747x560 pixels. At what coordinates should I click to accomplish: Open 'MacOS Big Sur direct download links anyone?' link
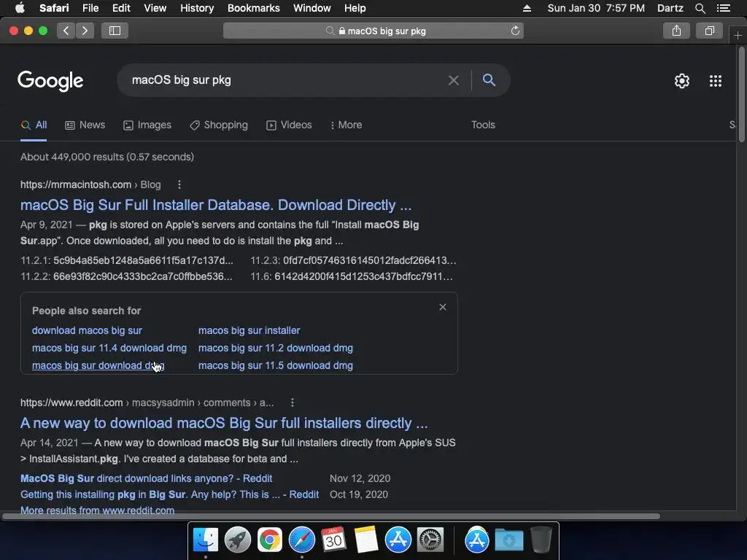(146, 478)
